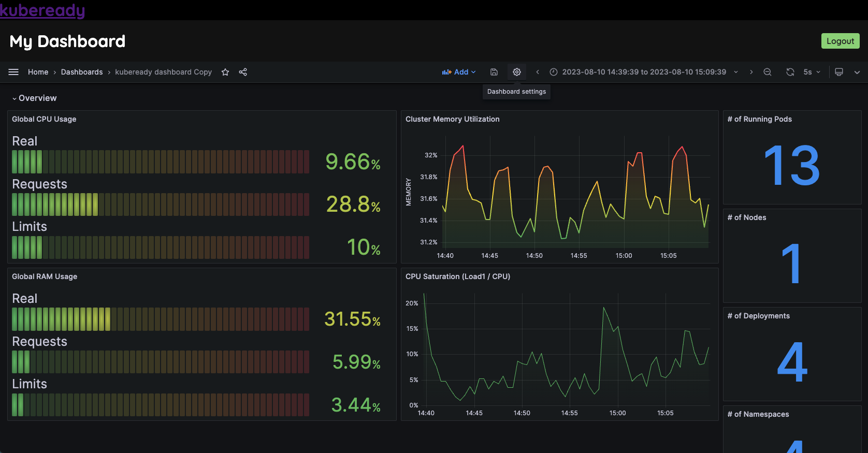Click the Cluster Memory Utilization chart area
The height and width of the screenshot is (453, 868).
576,192
